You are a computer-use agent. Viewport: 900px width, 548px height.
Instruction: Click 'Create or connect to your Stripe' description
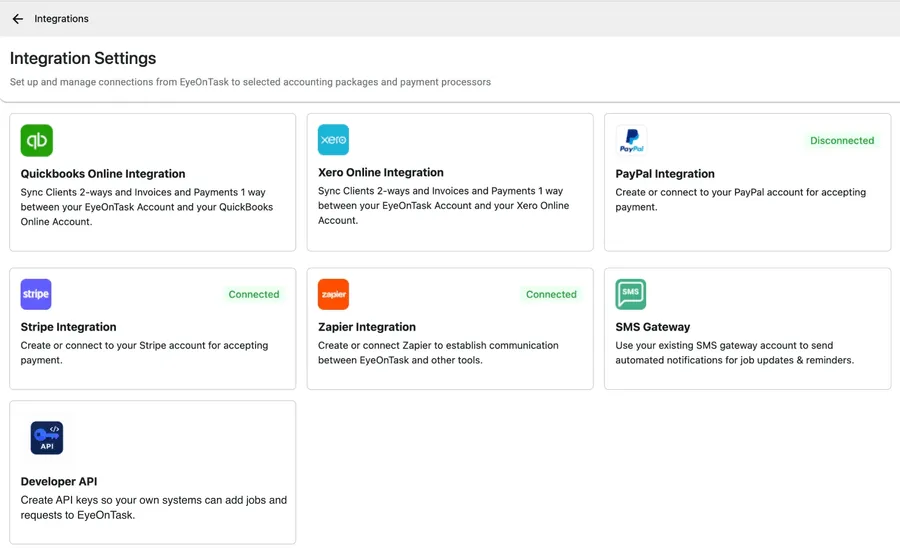(144, 353)
